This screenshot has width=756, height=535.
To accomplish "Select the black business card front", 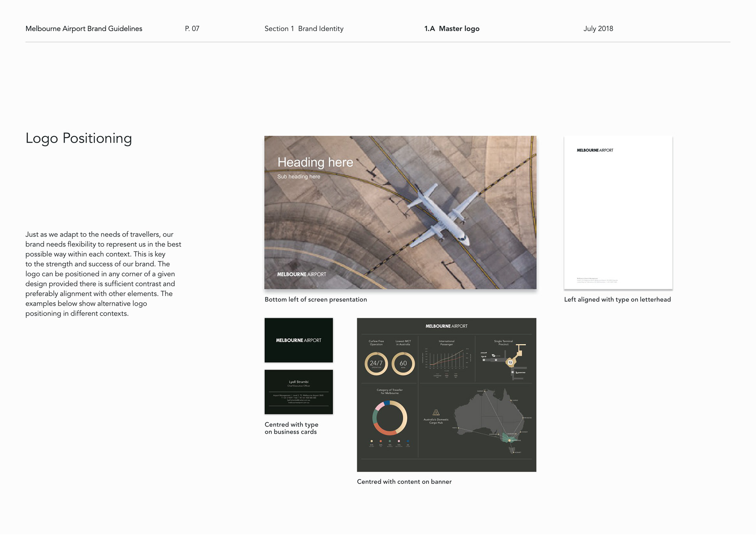I will click(299, 340).
